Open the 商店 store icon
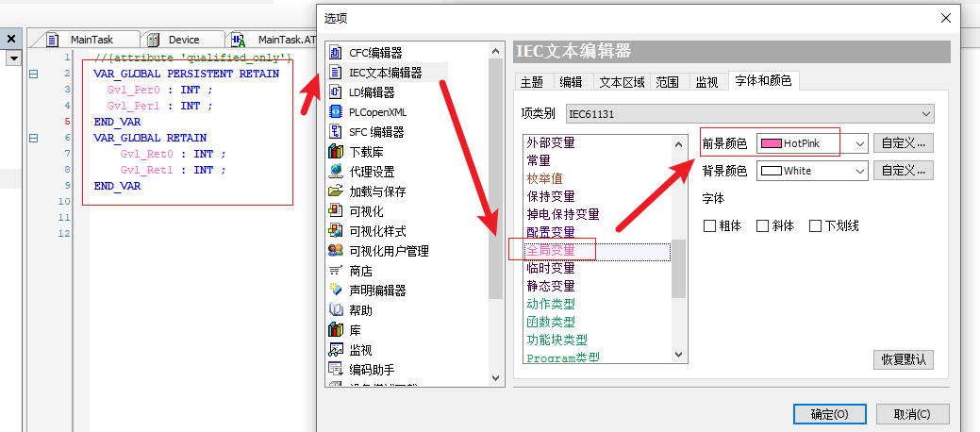Viewport: 980px width, 432px height. click(x=335, y=271)
